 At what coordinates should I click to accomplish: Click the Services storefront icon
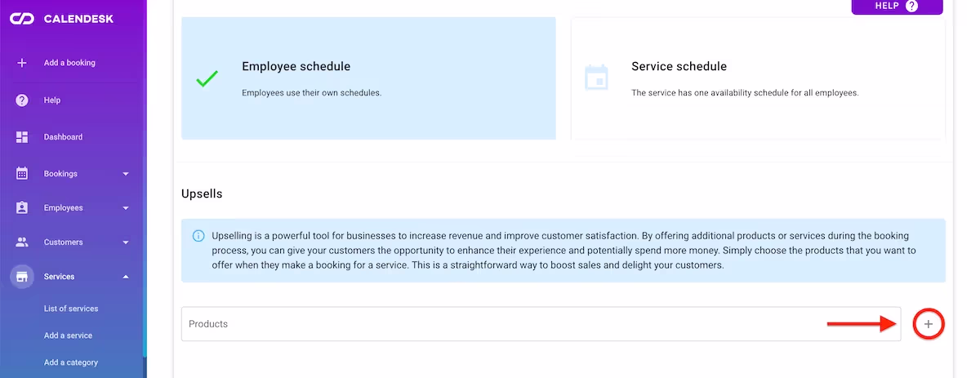click(22, 277)
